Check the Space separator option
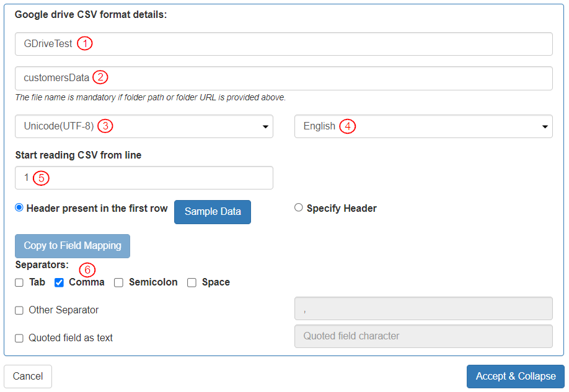569x392 pixels. 192,283
